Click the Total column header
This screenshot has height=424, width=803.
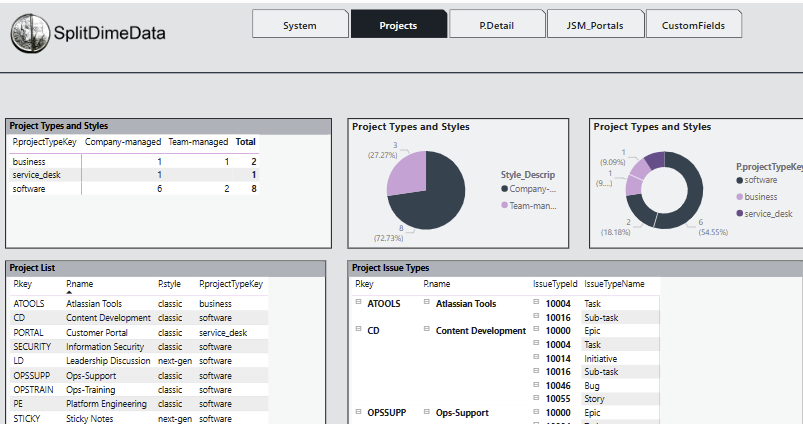tap(245, 142)
